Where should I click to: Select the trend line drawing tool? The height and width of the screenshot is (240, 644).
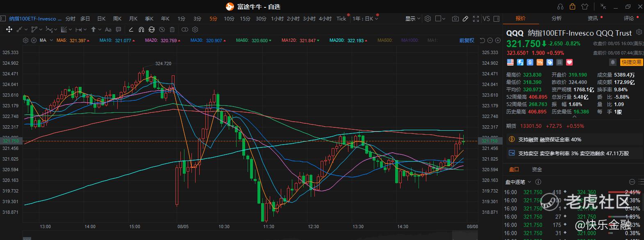coord(19,29)
